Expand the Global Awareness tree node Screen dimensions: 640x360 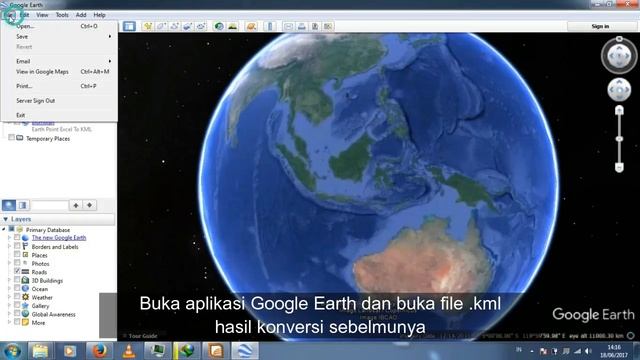click(x=9, y=314)
